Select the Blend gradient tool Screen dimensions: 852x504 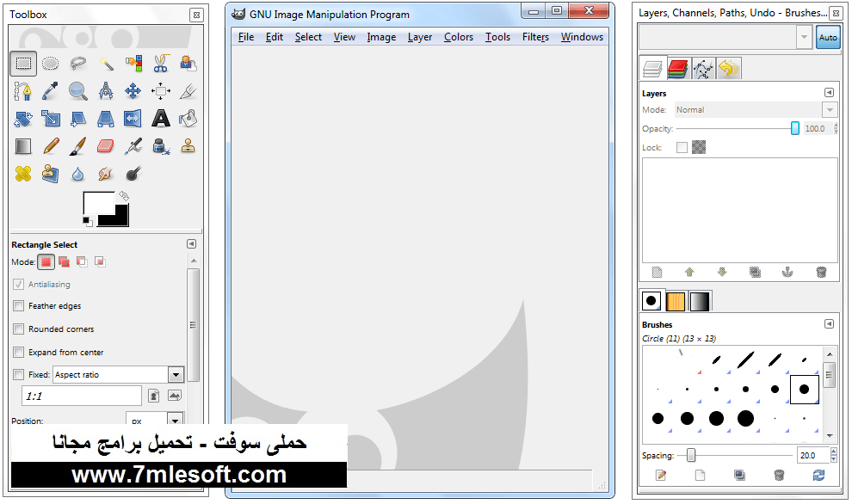[23, 146]
